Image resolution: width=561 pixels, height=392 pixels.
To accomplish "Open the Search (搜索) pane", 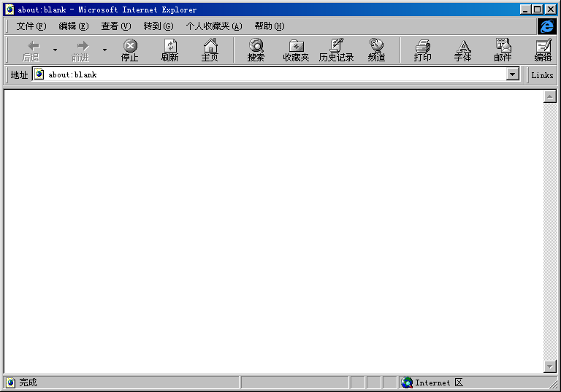I will point(256,50).
